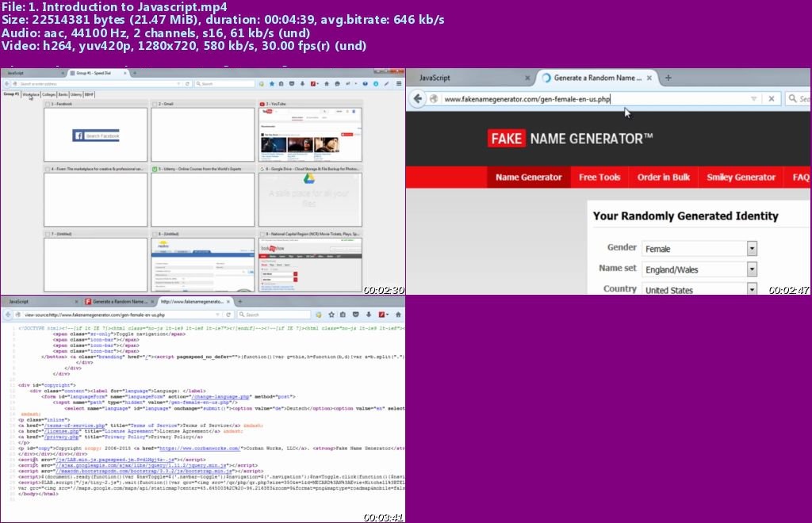The height and width of the screenshot is (523, 812).
Task: Click bookmark star in Speed Dial window toolbar
Action: tap(271, 84)
